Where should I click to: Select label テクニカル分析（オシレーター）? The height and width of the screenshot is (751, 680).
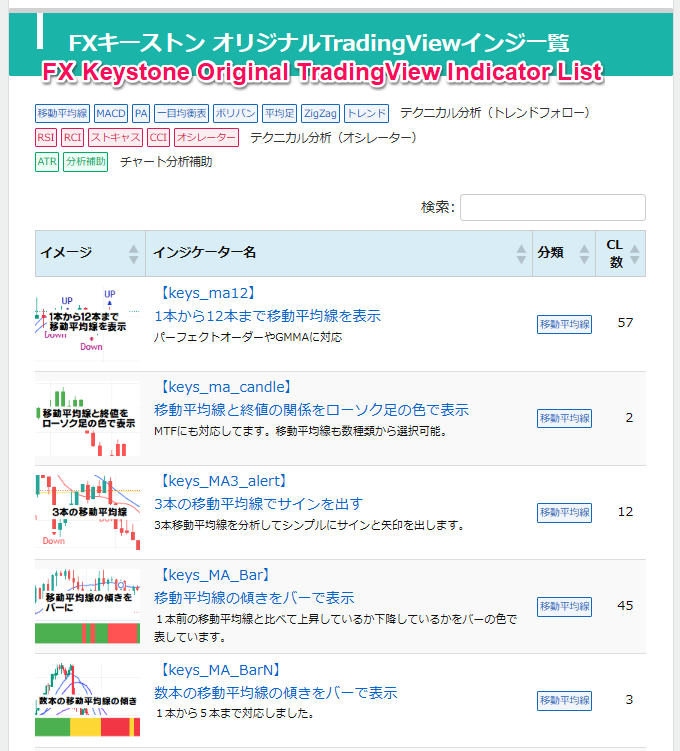[334, 138]
